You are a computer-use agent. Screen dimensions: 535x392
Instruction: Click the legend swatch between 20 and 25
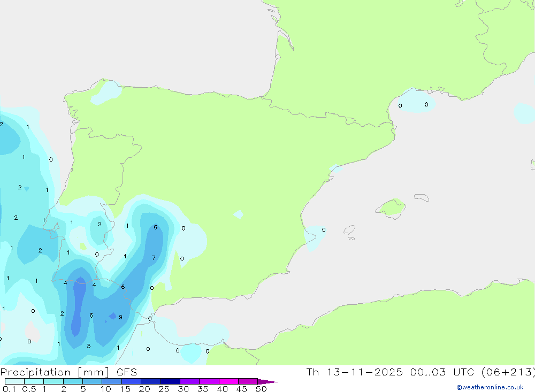click(x=150, y=381)
